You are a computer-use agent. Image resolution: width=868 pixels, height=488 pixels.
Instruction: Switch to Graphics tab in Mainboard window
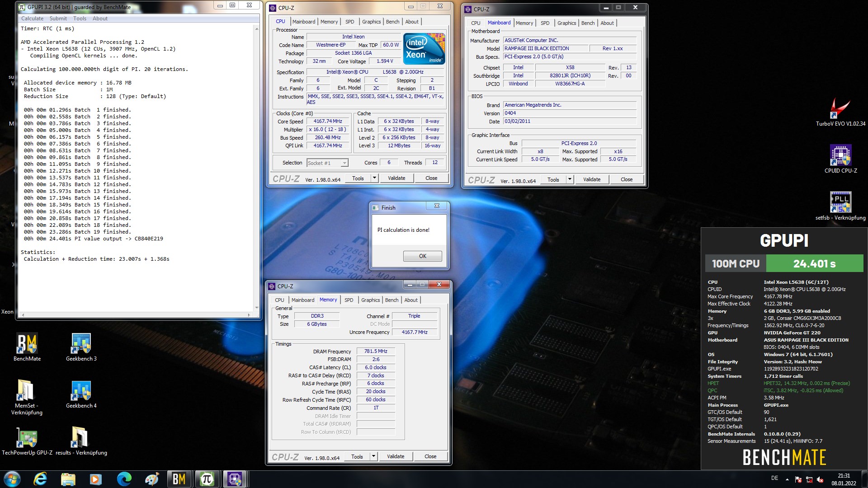(566, 23)
